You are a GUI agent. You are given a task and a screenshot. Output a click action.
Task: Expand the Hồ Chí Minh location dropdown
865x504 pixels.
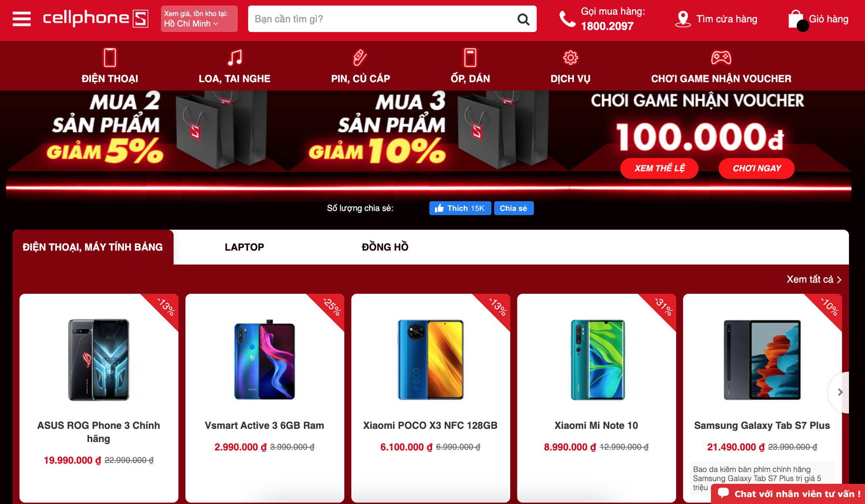click(x=199, y=19)
